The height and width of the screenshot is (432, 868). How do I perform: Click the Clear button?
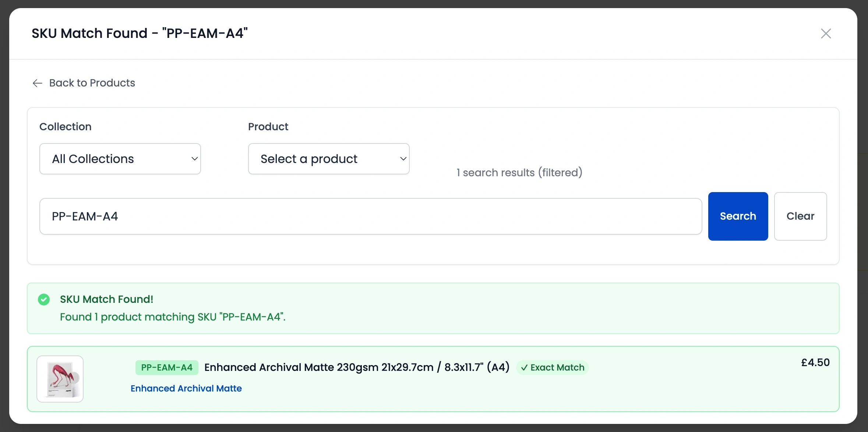pyautogui.click(x=800, y=216)
